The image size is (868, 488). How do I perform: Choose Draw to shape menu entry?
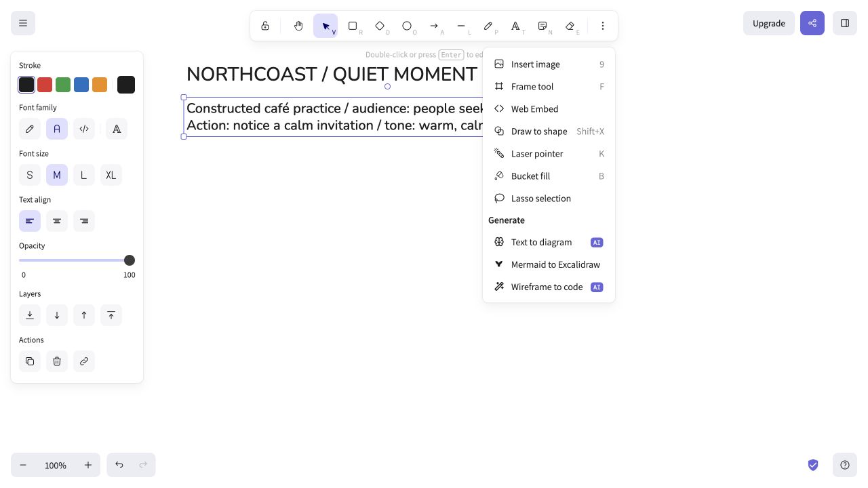pyautogui.click(x=549, y=131)
